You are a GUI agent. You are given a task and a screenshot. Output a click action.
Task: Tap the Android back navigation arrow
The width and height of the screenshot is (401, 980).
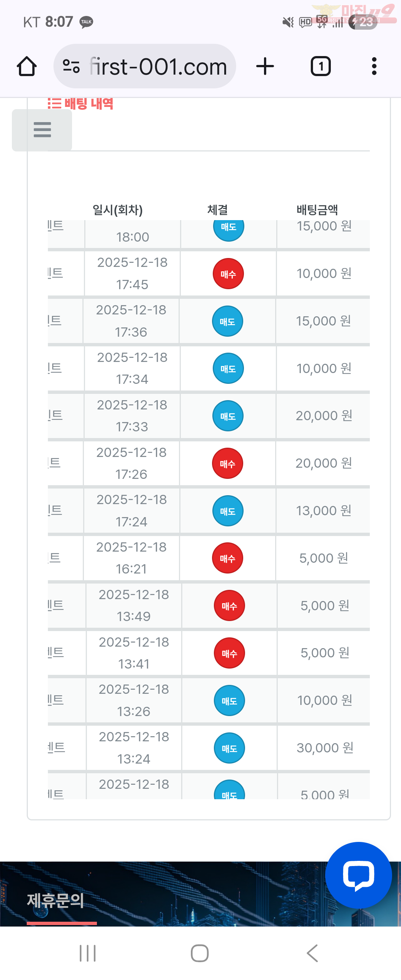point(312,953)
